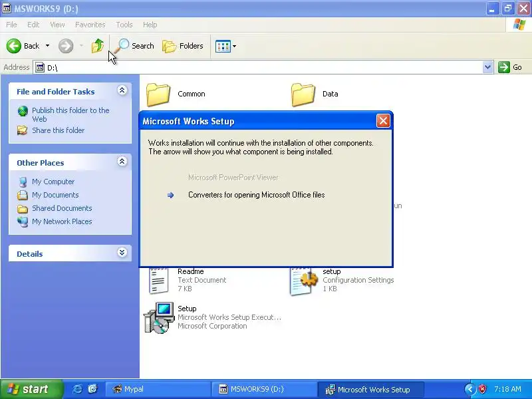Toggle the Folders pane button
Viewport: 532px width, 399px height.
click(183, 46)
